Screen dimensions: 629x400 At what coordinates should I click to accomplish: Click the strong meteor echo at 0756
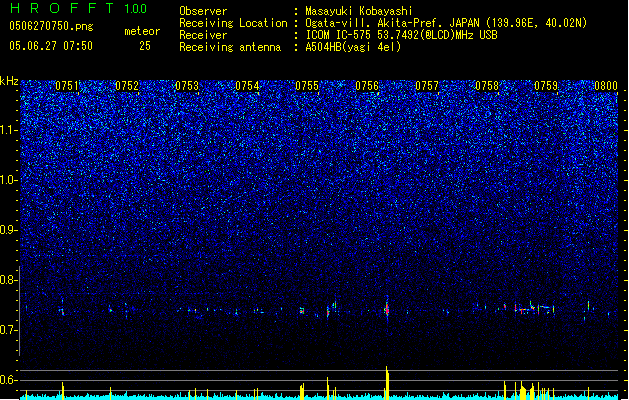point(387,309)
